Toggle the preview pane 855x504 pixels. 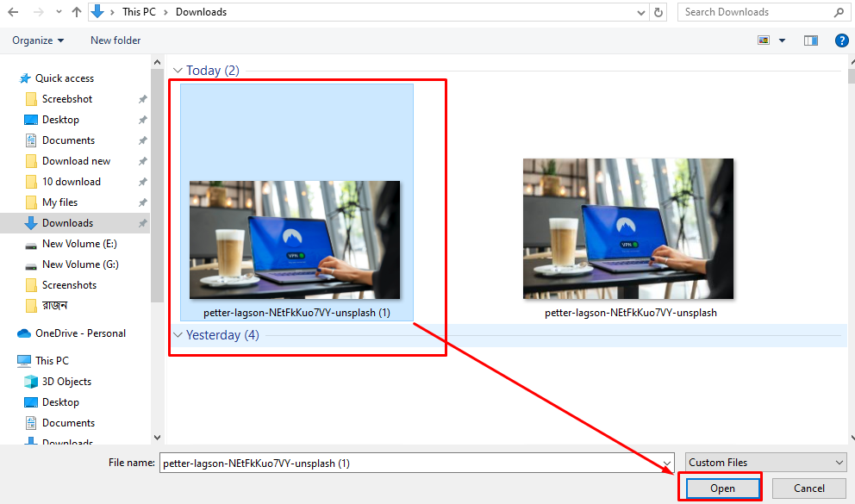pyautogui.click(x=811, y=40)
